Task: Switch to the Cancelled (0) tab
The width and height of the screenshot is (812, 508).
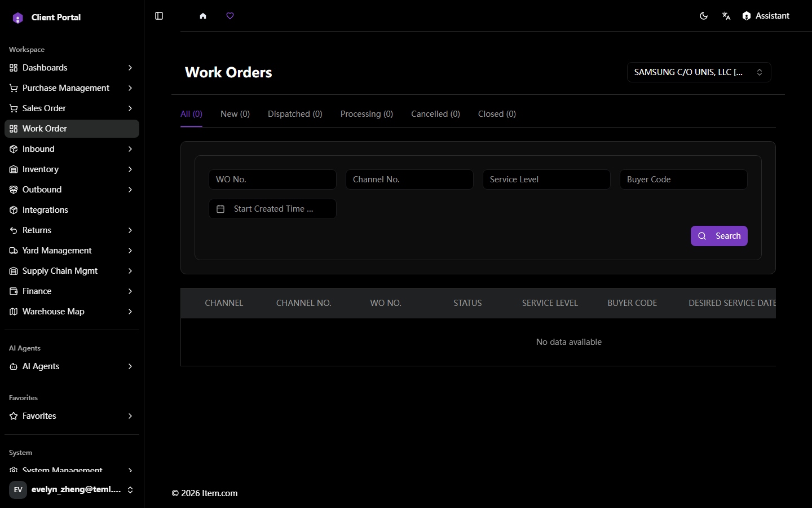Action: [x=435, y=114]
